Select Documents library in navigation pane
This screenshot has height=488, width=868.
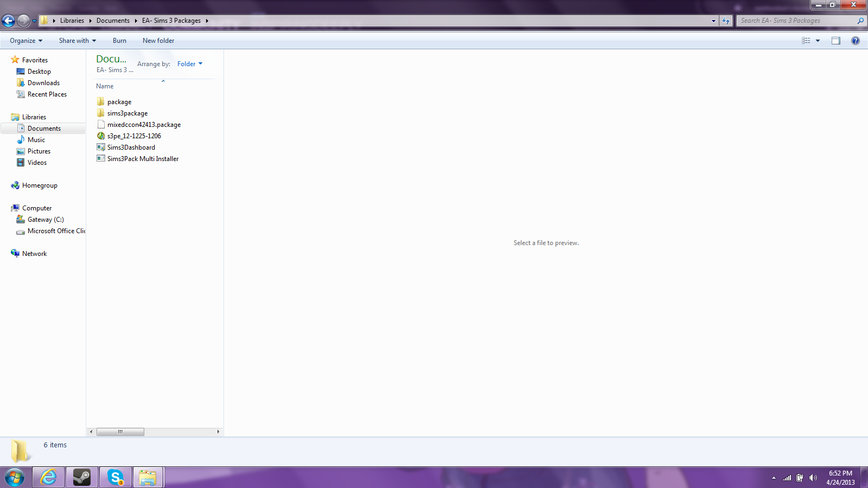pos(44,129)
